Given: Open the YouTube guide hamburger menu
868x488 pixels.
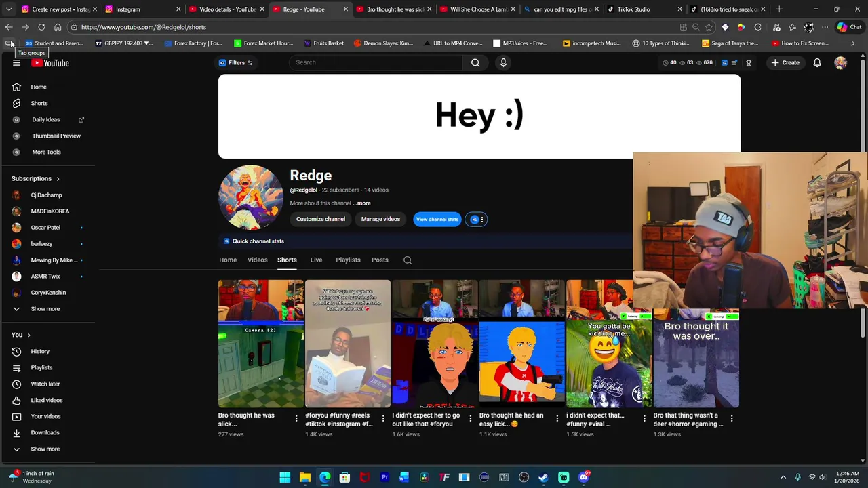Looking at the screenshot, I should [16, 62].
